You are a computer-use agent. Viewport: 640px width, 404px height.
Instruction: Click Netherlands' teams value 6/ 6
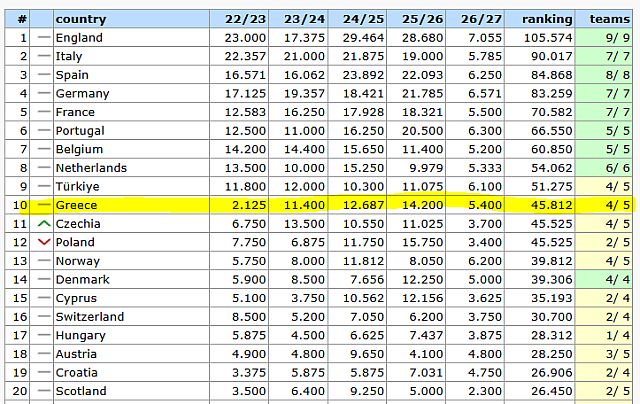click(x=618, y=168)
